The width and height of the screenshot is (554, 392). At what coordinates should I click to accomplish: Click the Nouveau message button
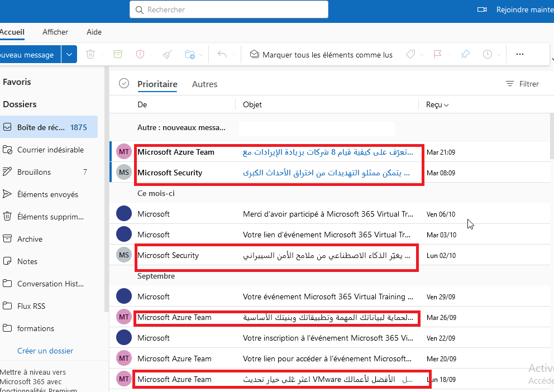tap(30, 54)
